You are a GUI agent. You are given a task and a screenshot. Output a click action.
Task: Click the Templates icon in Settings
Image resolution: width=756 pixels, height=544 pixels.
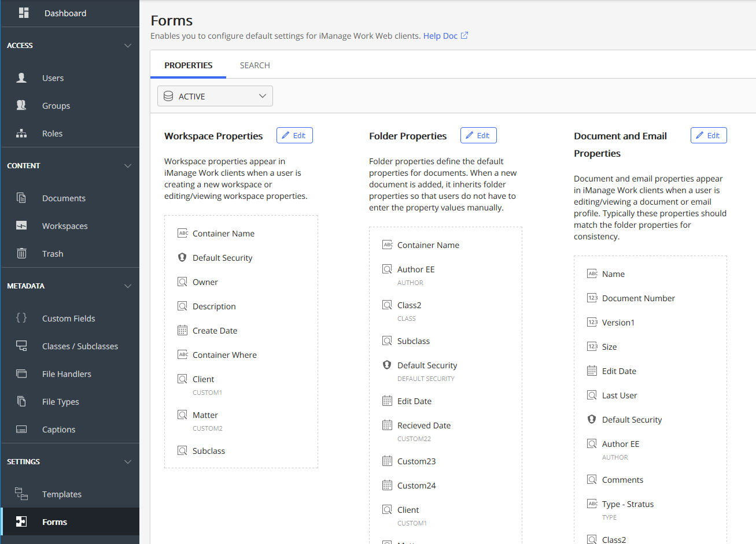(21, 494)
